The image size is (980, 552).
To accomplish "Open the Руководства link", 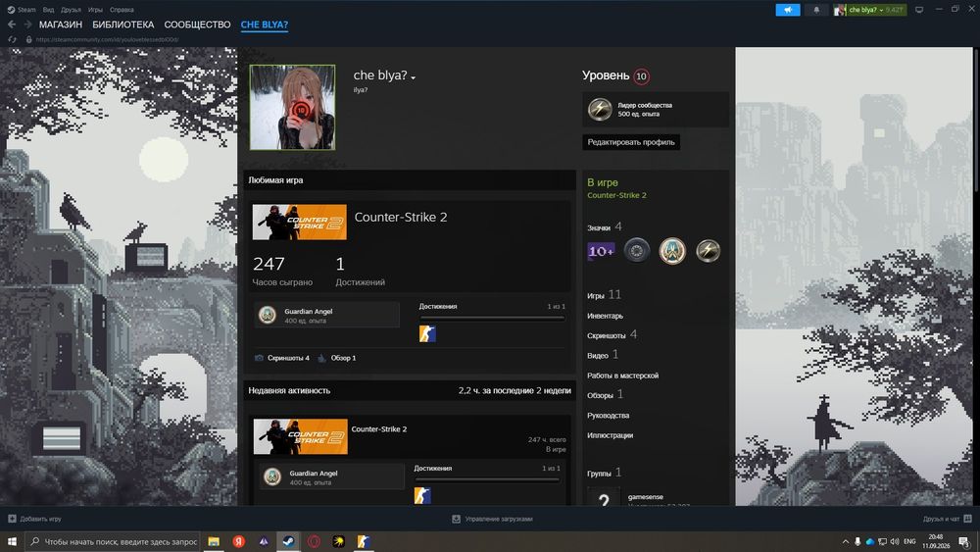I will click(609, 415).
